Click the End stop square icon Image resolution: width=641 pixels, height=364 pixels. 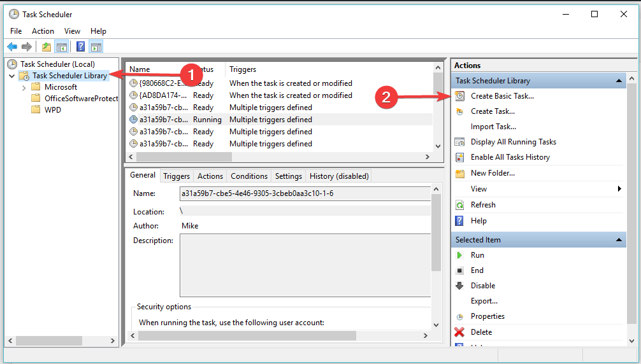point(459,270)
